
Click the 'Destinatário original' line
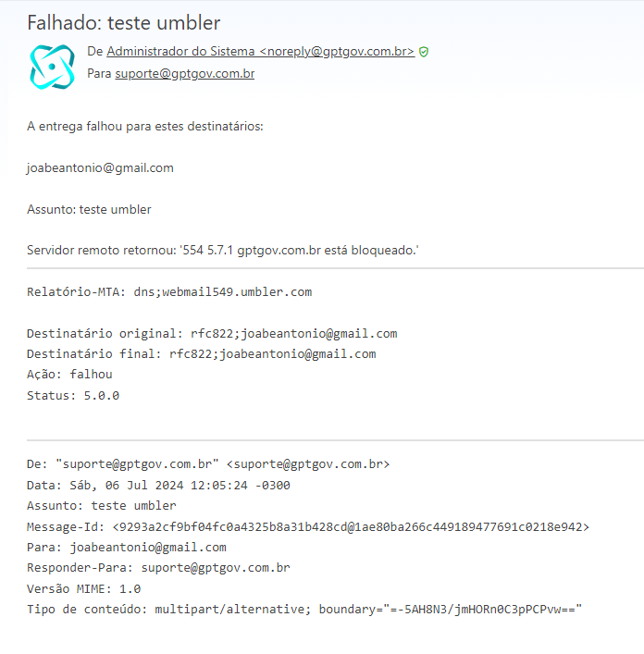212,333
